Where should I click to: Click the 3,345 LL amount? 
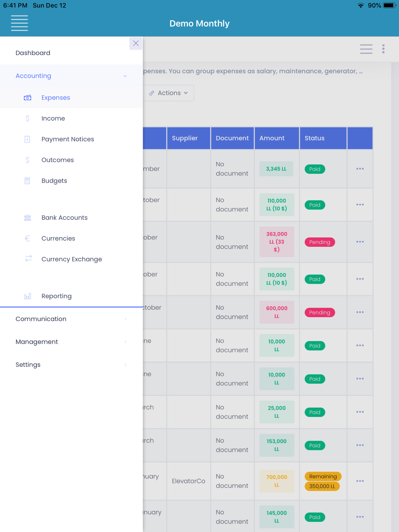[x=276, y=169]
